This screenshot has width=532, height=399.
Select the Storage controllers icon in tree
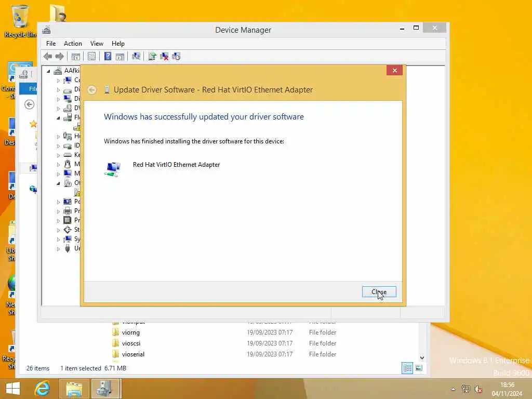pyautogui.click(x=68, y=230)
